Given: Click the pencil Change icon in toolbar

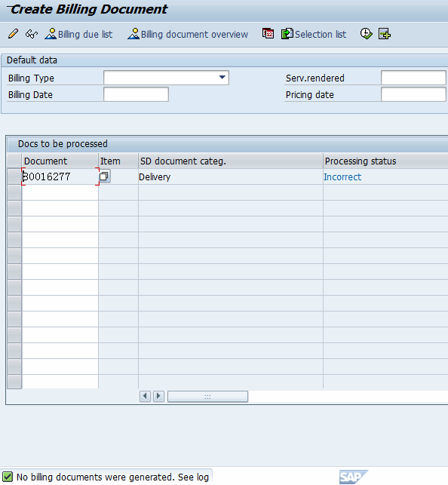Looking at the screenshot, I should coord(13,34).
